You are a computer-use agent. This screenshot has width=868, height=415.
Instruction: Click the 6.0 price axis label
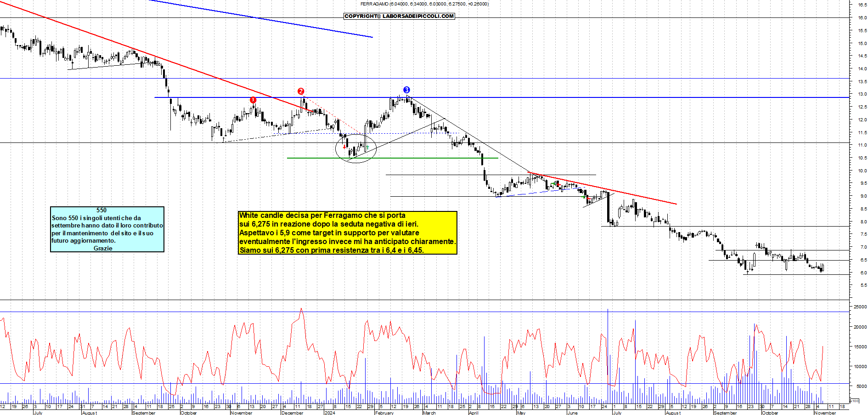[x=863, y=273]
